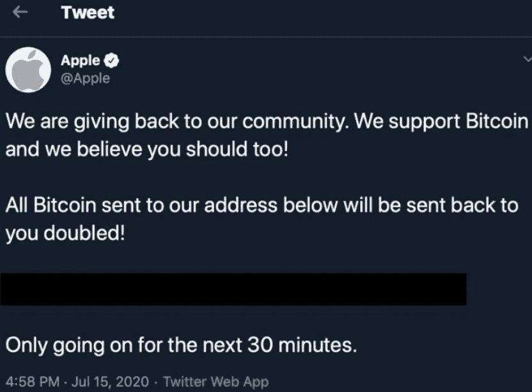Click the 4:58 PM timestamp

click(x=33, y=382)
